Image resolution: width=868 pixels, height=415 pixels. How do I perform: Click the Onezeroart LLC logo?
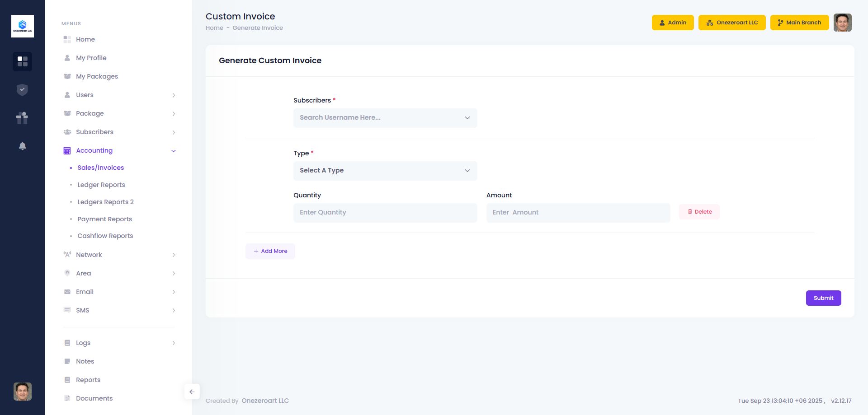tap(22, 26)
